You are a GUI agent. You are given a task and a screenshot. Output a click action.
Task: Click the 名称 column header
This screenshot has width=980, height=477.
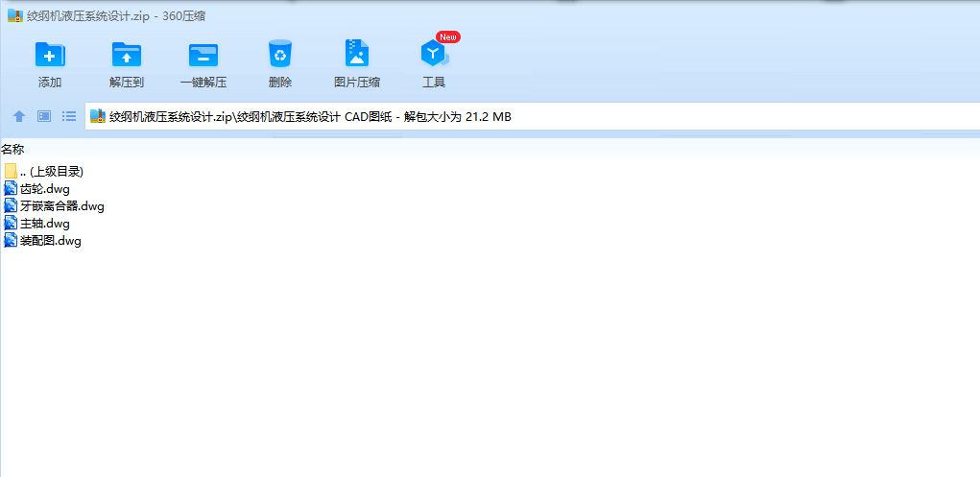click(x=12, y=149)
